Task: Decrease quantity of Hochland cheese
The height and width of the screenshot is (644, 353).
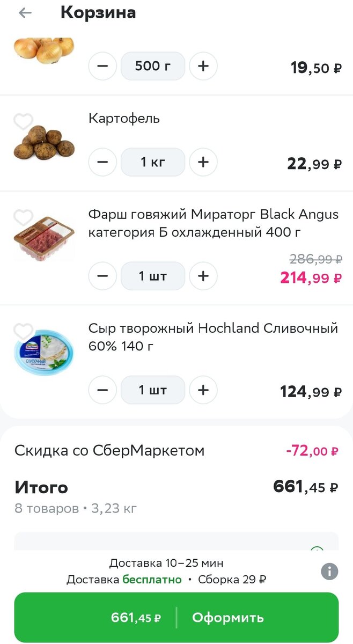Action: coord(102,390)
